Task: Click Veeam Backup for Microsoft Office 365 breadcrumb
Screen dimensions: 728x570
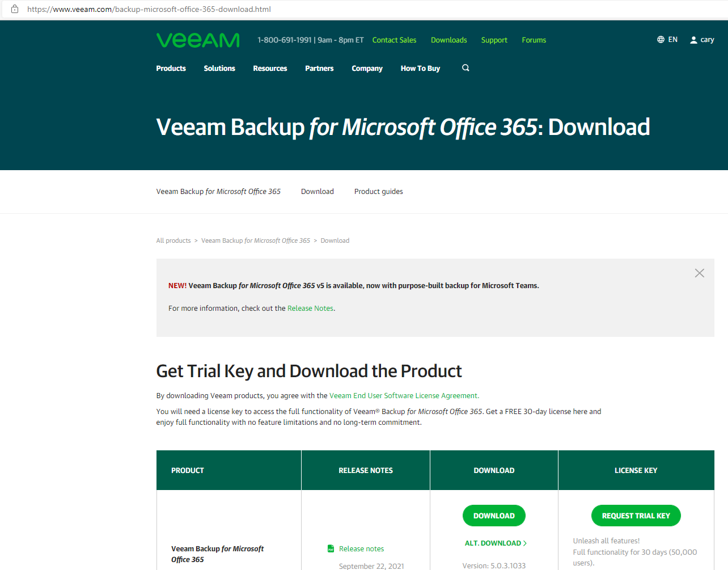Action: click(x=256, y=240)
